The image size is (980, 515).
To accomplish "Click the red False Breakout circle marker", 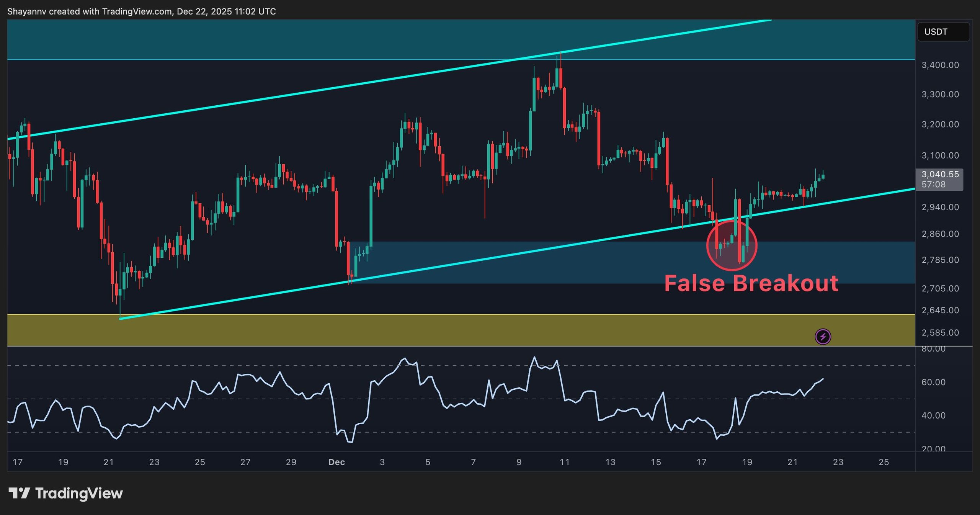I will (x=732, y=245).
